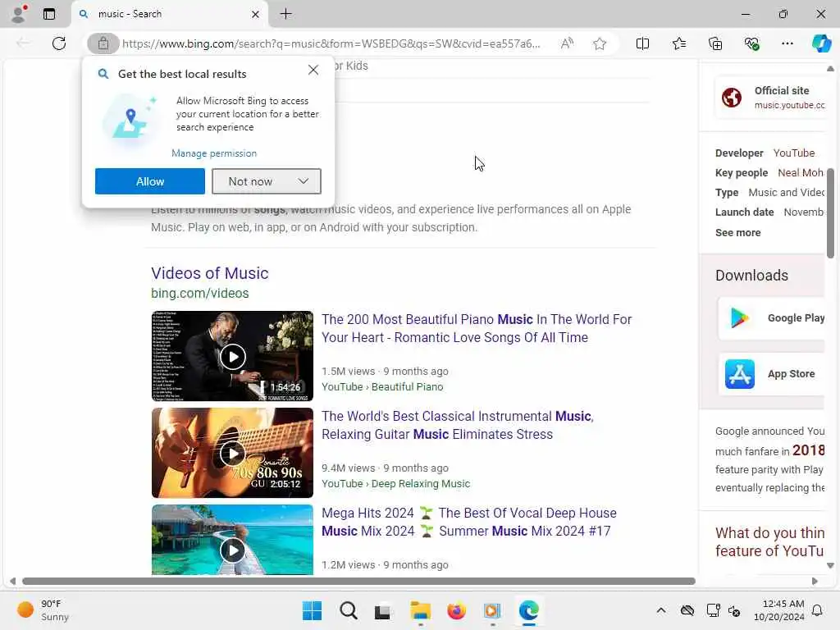The image size is (840, 630).
Task: Refresh the page
Action: pos(59,43)
